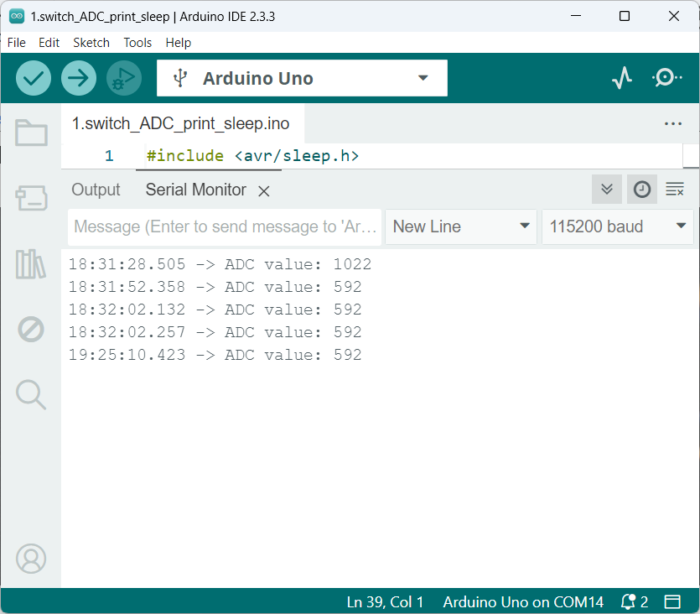
Task: Click the serial message input field
Action: coord(225,226)
